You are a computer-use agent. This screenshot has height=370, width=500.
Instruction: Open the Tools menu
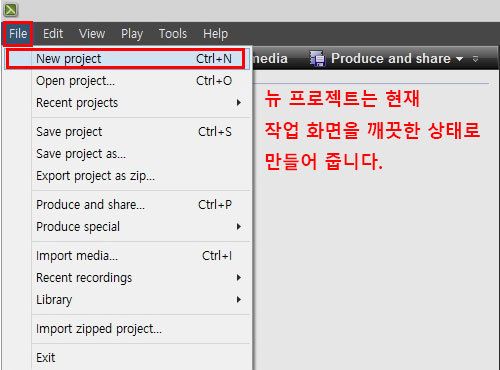(x=173, y=34)
